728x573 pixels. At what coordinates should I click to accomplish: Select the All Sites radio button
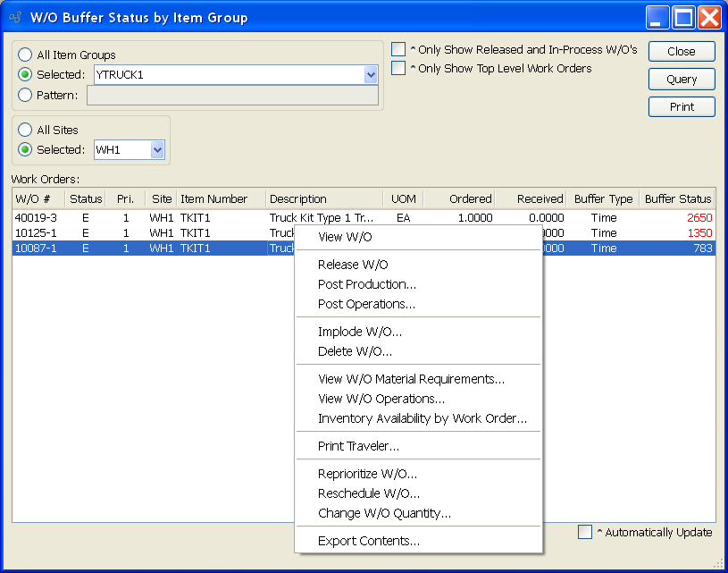click(25, 131)
